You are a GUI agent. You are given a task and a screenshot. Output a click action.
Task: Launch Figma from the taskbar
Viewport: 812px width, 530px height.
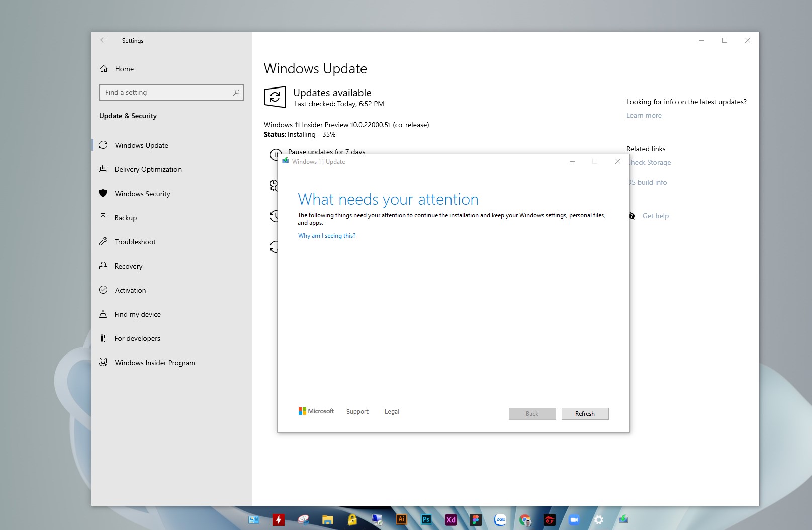click(476, 519)
